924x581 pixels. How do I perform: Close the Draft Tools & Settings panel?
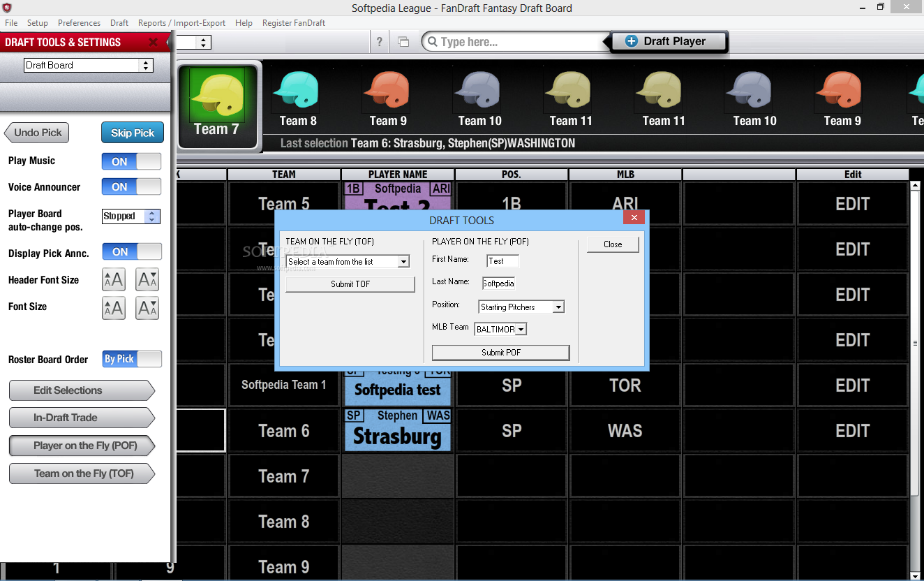[x=154, y=43]
